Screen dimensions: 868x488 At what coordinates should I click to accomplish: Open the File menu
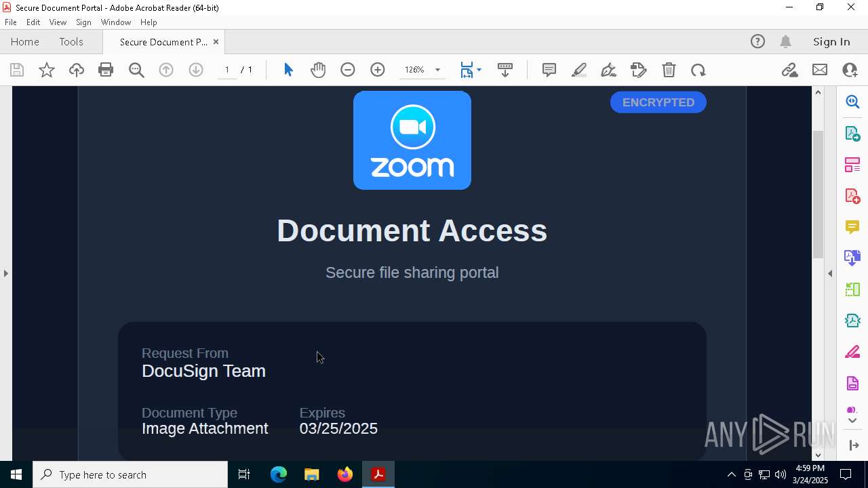pyautogui.click(x=11, y=22)
